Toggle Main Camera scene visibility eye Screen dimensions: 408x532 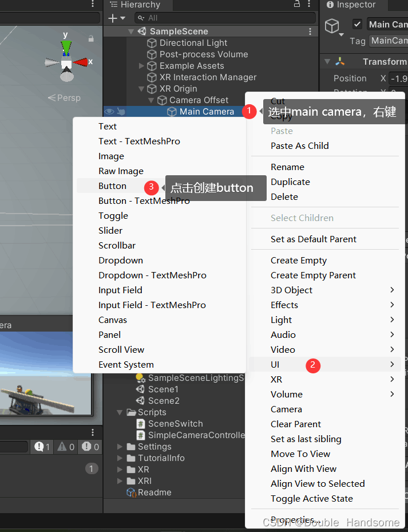tap(109, 112)
